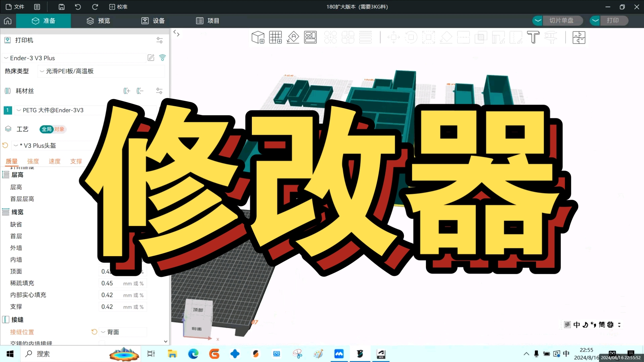Click the 校准 calibration button

click(x=118, y=7)
